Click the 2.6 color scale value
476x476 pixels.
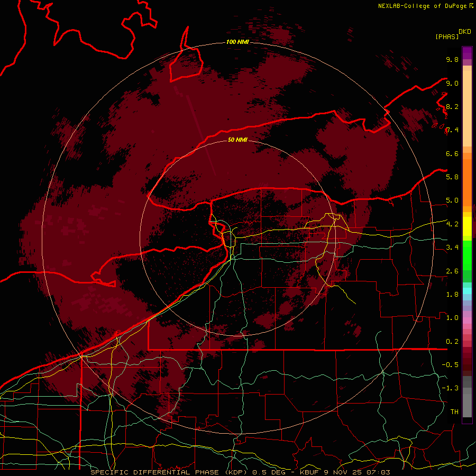(x=452, y=271)
